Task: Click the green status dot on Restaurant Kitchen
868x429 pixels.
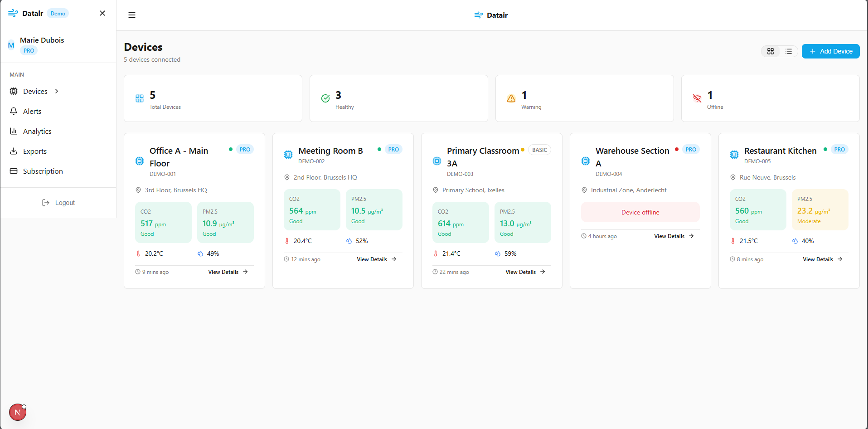Action: pyautogui.click(x=825, y=149)
